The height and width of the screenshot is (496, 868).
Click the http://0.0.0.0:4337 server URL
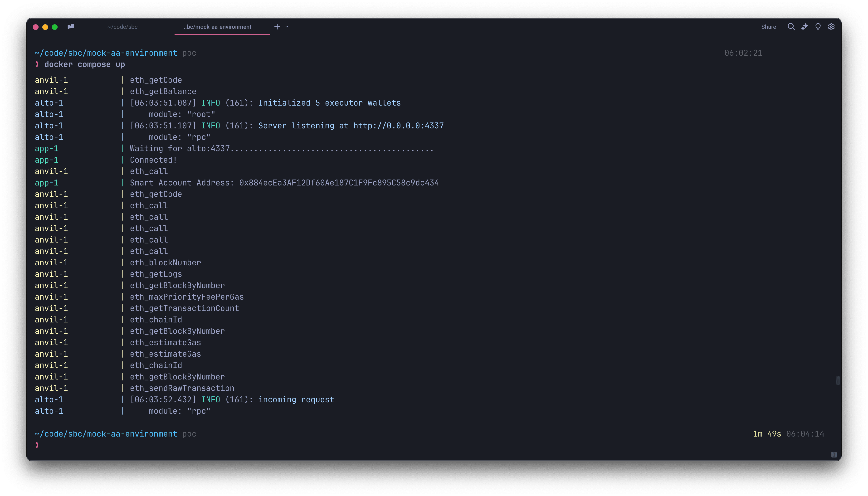pyautogui.click(x=399, y=126)
